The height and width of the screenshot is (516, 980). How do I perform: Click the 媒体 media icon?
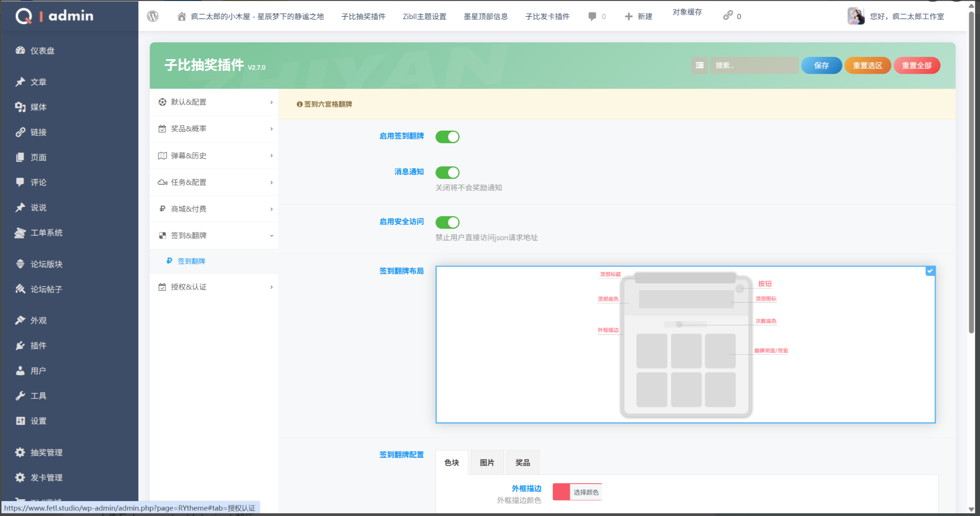coord(20,107)
